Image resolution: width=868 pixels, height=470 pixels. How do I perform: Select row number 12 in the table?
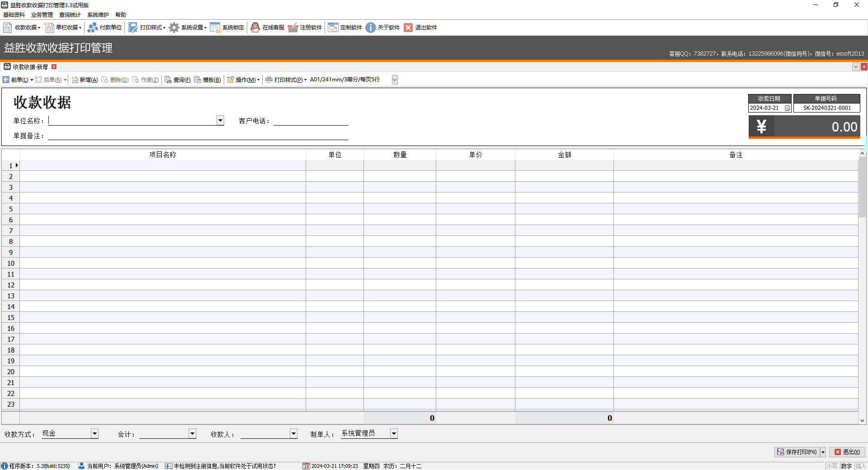click(11, 285)
